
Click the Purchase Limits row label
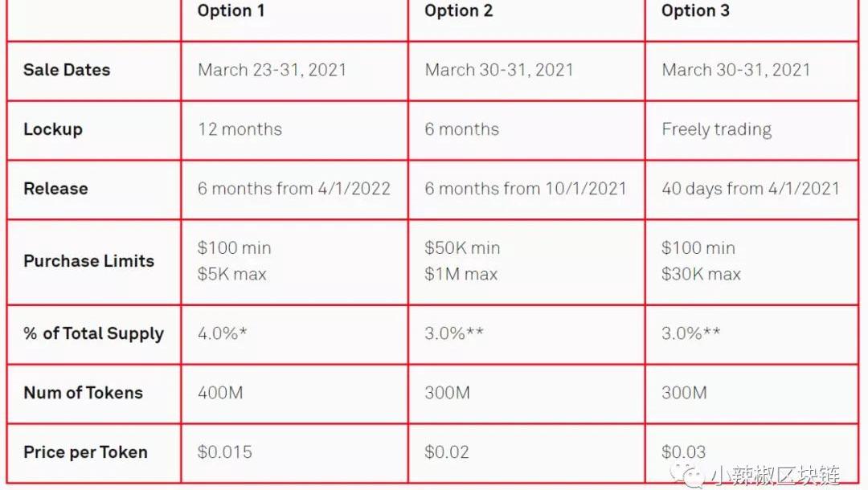click(88, 261)
